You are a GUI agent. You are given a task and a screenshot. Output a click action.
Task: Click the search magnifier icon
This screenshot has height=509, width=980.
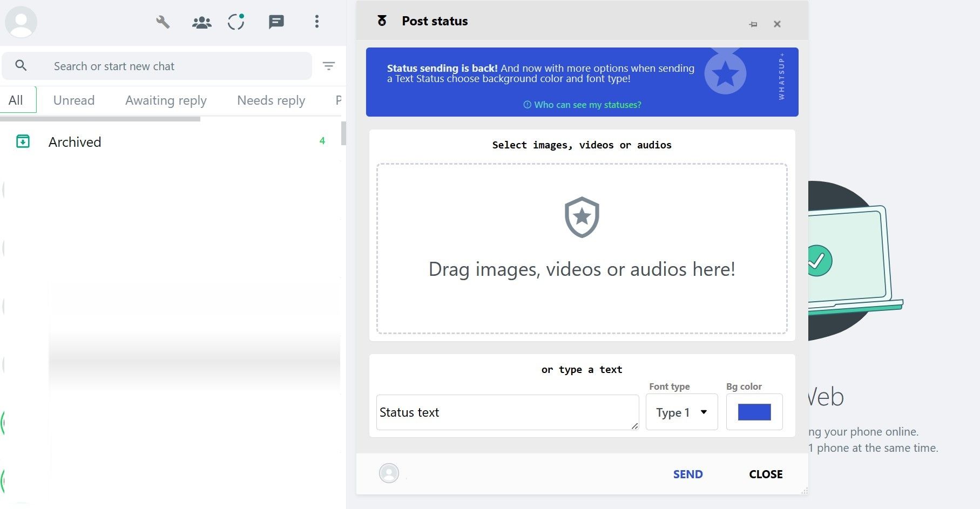[21, 65]
